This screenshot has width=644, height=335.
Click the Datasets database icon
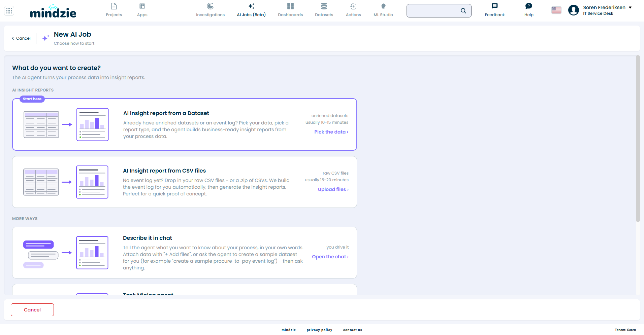tap(324, 6)
